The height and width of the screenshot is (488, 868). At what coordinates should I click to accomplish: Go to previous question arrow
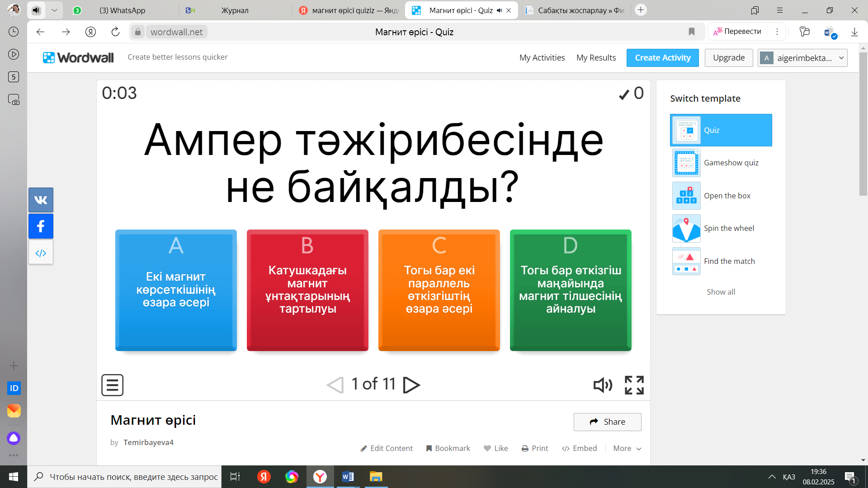335,385
